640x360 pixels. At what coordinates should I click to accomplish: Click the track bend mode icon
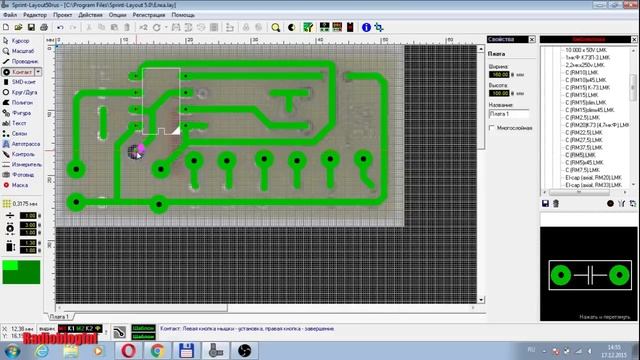point(119,333)
